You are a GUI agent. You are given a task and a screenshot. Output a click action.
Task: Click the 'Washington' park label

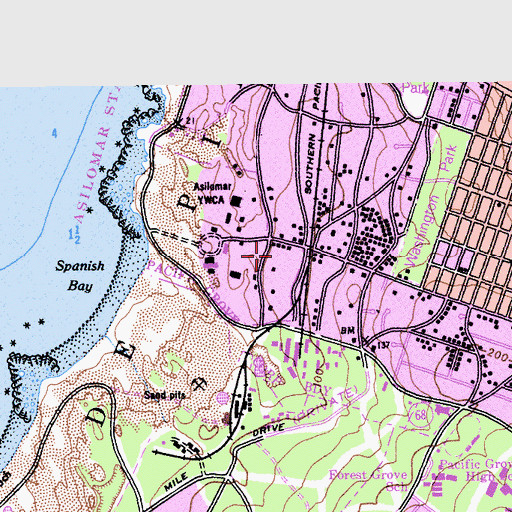tap(423, 231)
